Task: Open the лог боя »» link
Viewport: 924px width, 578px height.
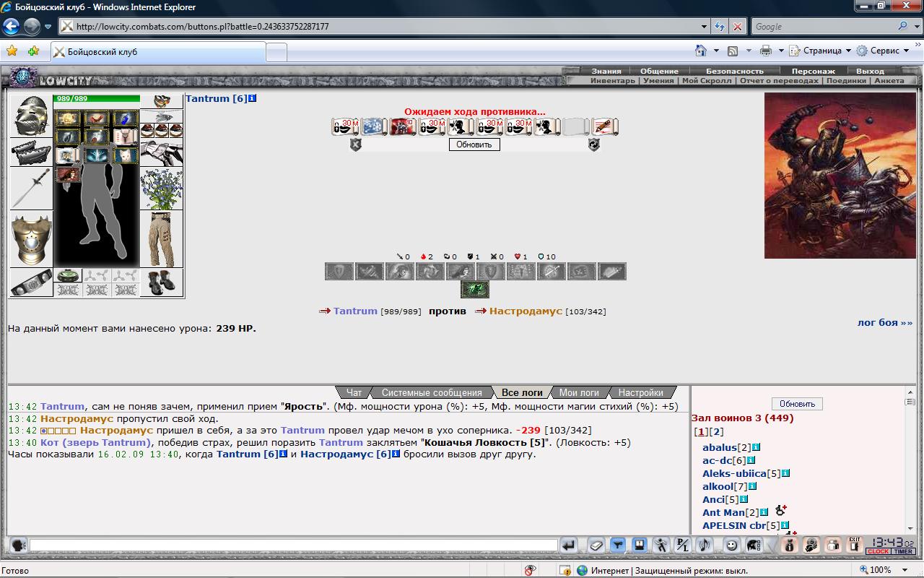Action: 885,322
